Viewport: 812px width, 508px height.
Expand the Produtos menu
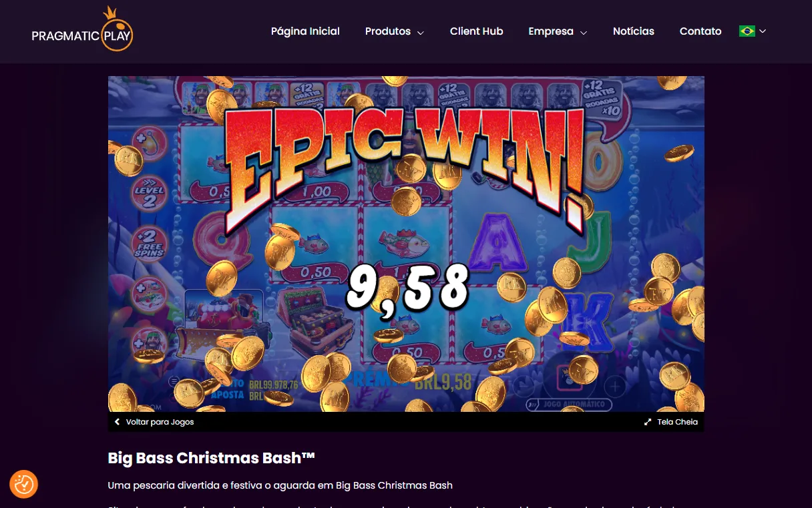pyautogui.click(x=394, y=31)
